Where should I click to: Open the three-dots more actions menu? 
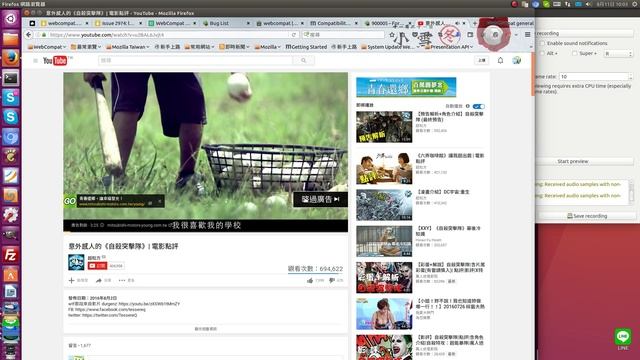122,280
